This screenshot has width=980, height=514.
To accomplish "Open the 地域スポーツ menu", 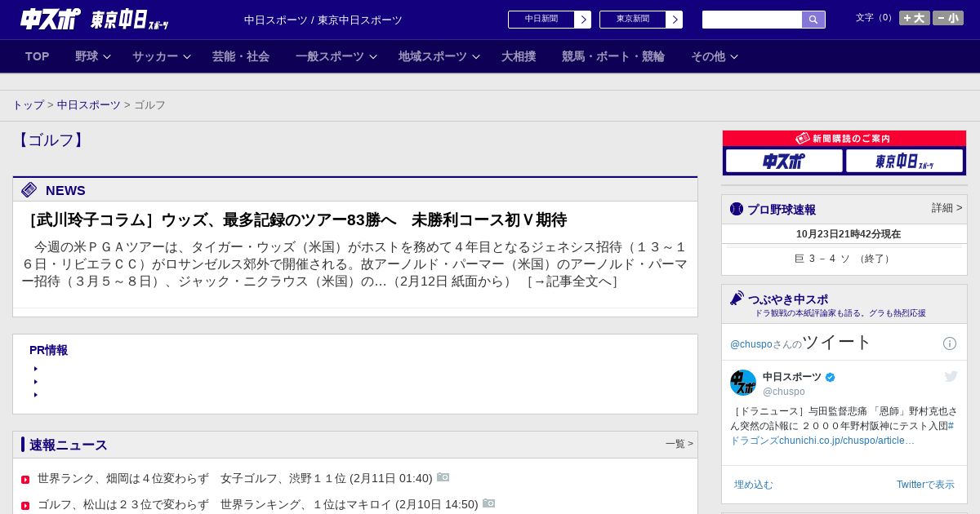I will point(433,56).
